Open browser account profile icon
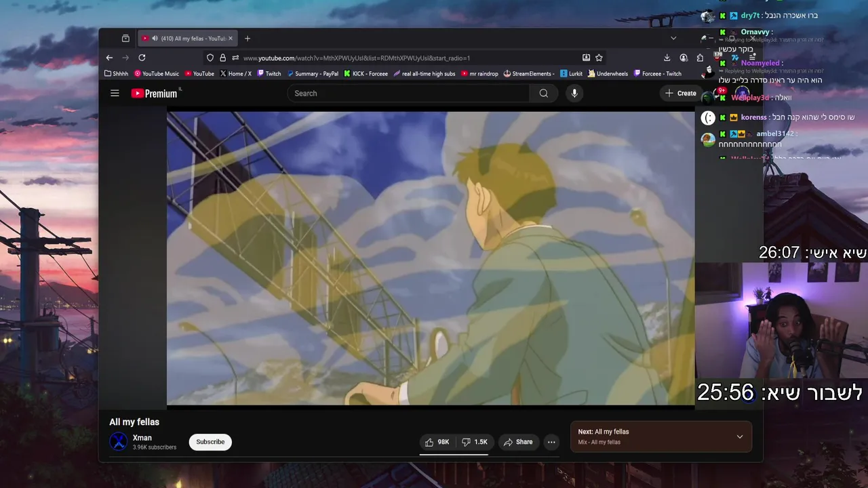 click(x=684, y=58)
